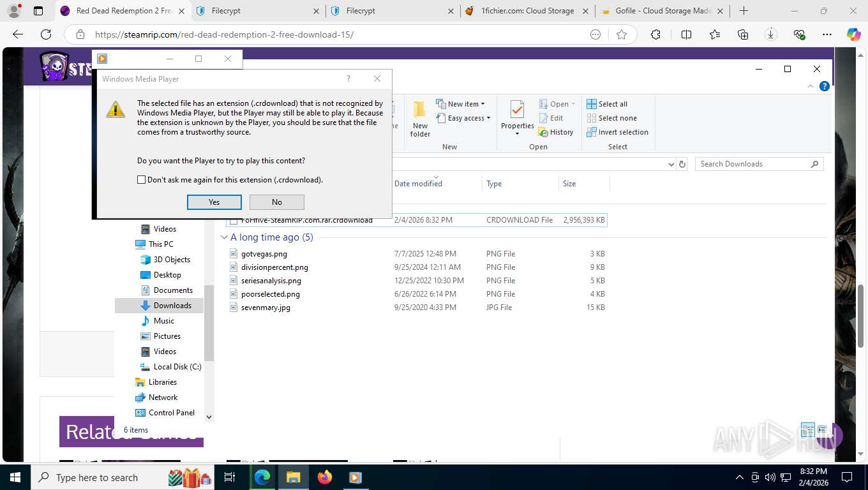The width and height of the screenshot is (868, 490).
Task: Collapse the 'A long time ago' group
Action: [x=224, y=237]
